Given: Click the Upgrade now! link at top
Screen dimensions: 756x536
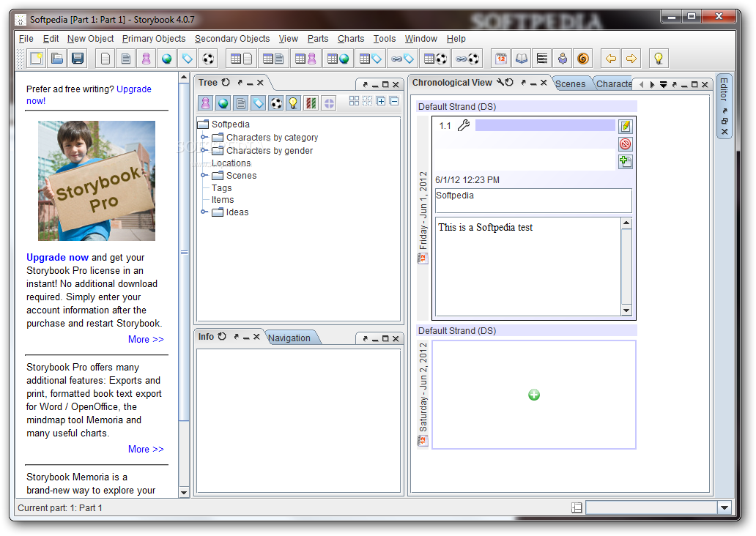Looking at the screenshot, I should click(89, 95).
